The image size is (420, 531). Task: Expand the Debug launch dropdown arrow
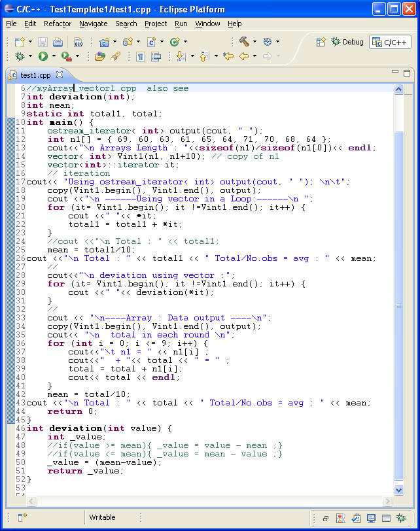pos(30,56)
